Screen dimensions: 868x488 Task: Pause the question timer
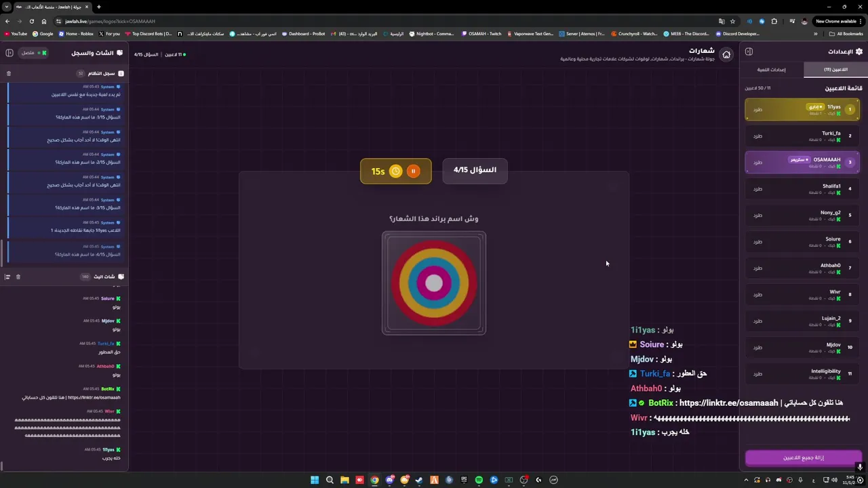tap(413, 171)
